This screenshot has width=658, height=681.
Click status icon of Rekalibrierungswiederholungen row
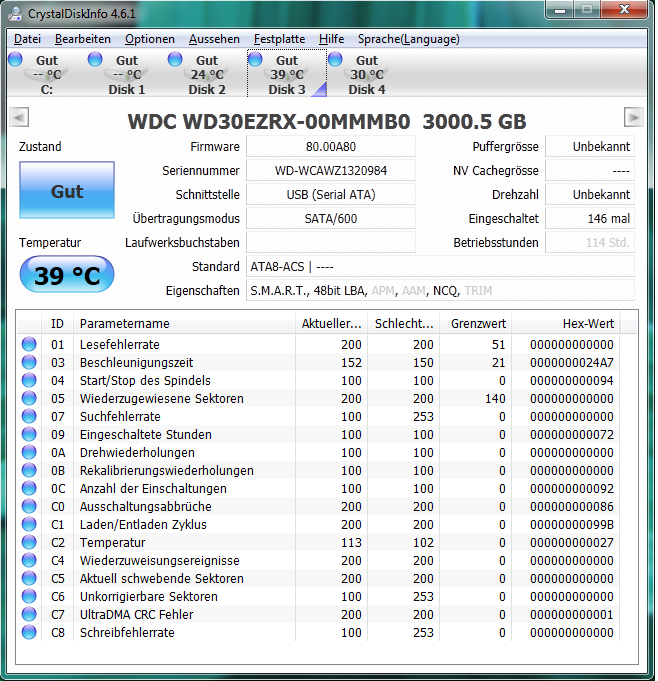pos(29,470)
